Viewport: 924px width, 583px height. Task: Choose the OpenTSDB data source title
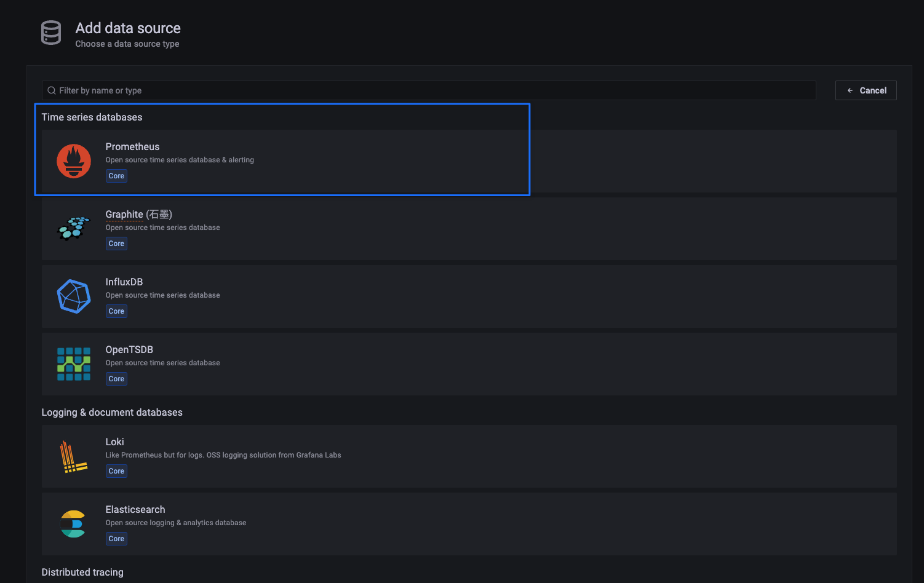pos(129,349)
